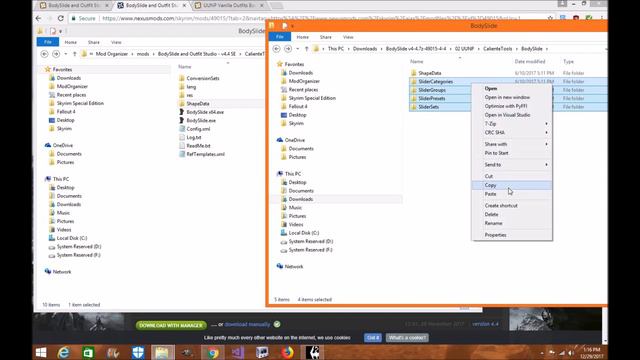Reload the Chrome page
This screenshot has height=360, width=640.
coord(61,18)
